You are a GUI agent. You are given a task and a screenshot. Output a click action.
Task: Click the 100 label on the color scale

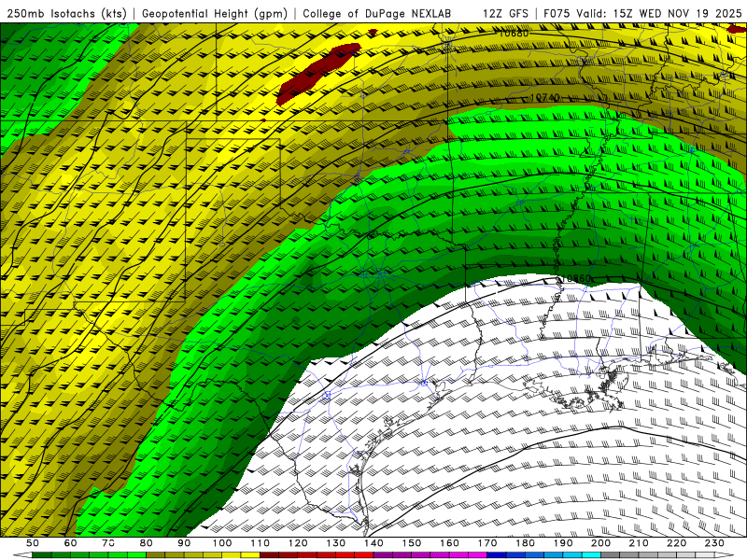[x=222, y=543]
